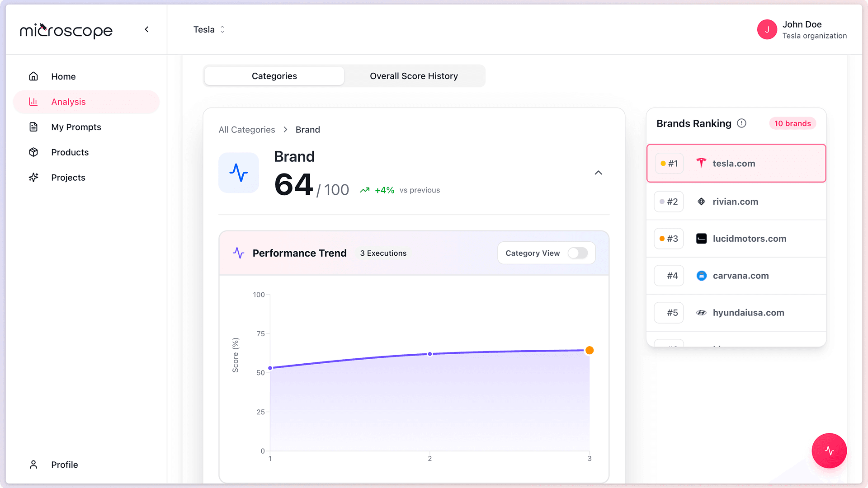The image size is (868, 488).
Task: Open Profile person icon at bottom
Action: click(33, 465)
